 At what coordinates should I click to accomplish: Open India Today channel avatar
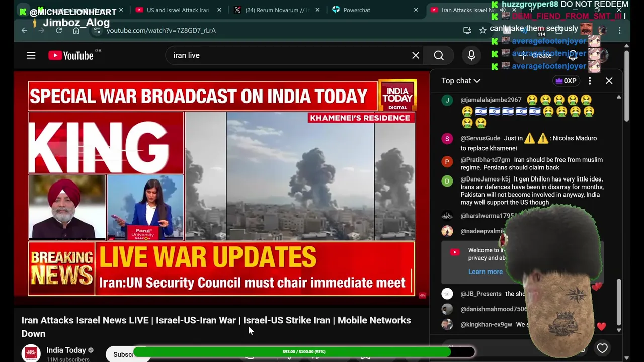tap(31, 353)
